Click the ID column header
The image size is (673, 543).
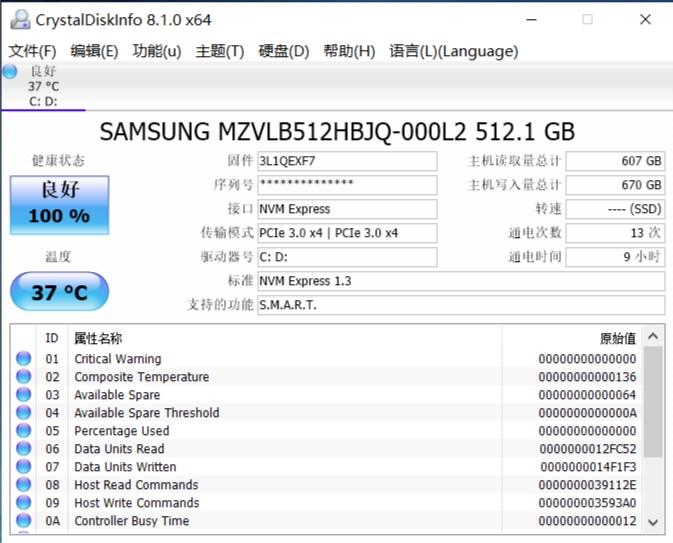(x=52, y=338)
